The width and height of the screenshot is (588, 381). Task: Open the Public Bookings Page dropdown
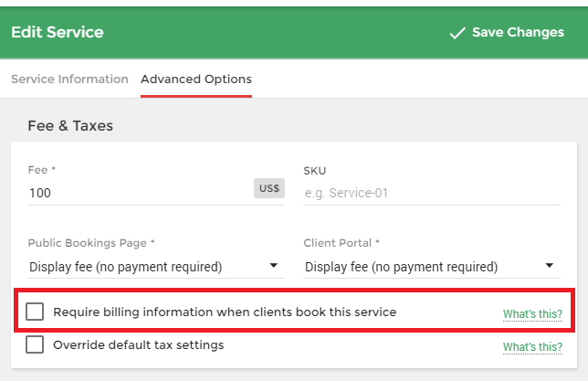[x=156, y=267]
